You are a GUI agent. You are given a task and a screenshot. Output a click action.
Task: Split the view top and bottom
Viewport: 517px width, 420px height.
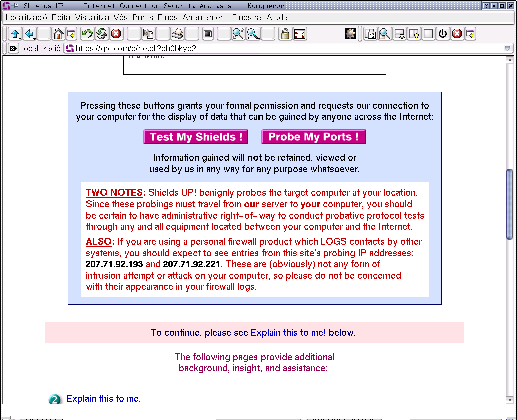(399, 33)
